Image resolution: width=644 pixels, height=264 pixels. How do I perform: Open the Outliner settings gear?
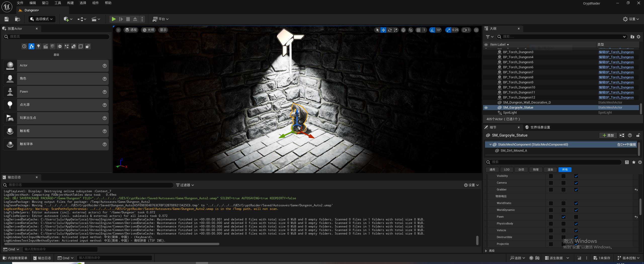[638, 37]
